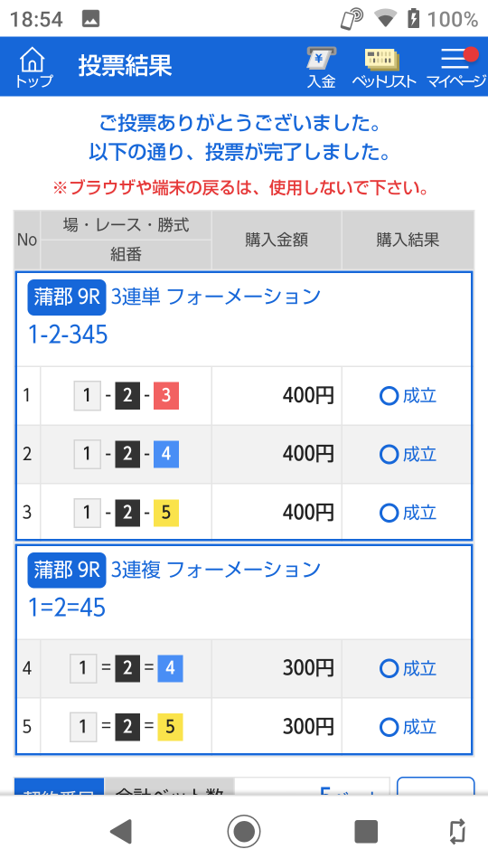Image resolution: width=488 pixels, height=868 pixels.
Task: Click the red boat number 3 swatch
Action: [166, 396]
